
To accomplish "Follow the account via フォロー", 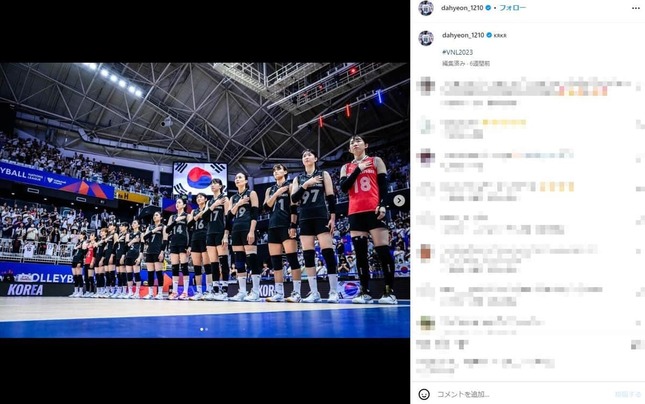I will point(512,7).
